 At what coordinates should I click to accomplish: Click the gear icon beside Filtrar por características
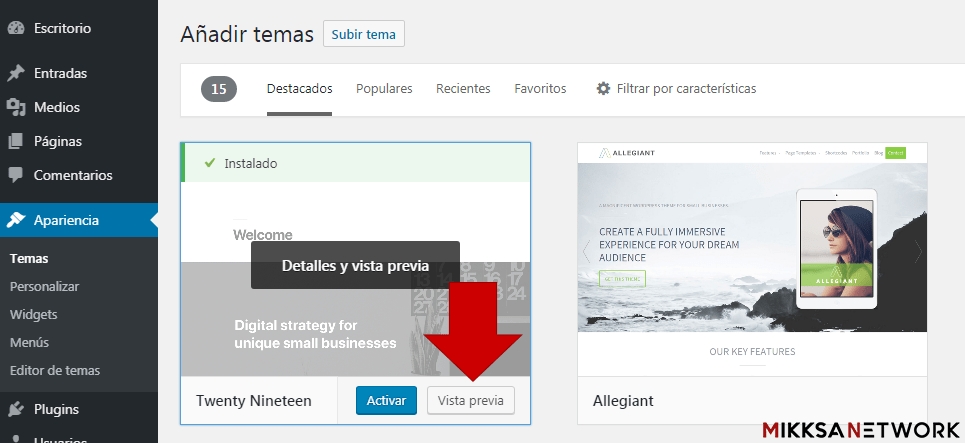(x=603, y=89)
